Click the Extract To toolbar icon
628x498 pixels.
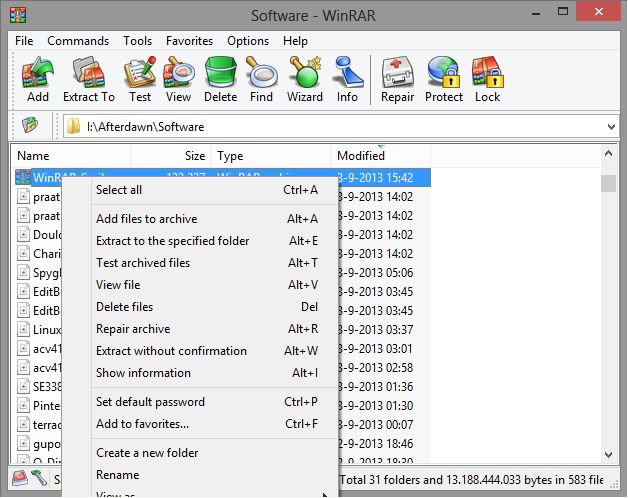[x=89, y=79]
